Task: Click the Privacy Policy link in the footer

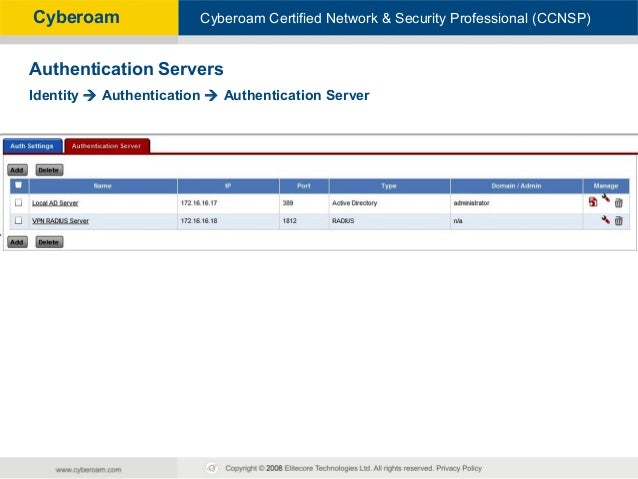Action: [x=459, y=468]
